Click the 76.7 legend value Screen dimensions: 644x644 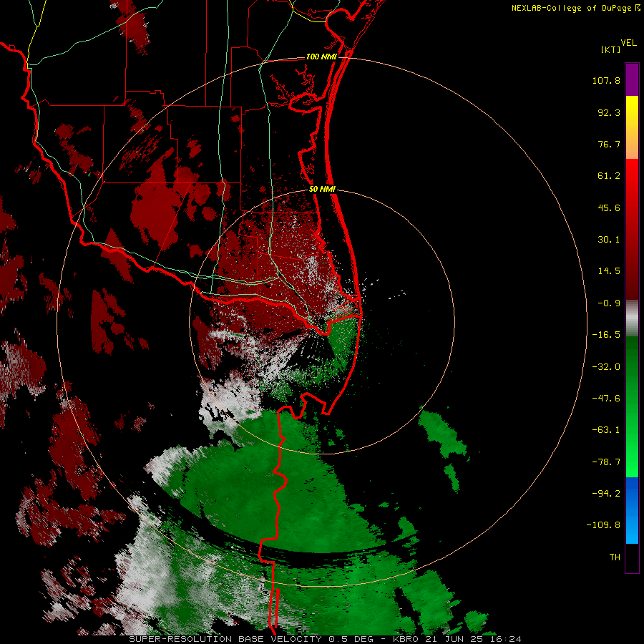(609, 144)
